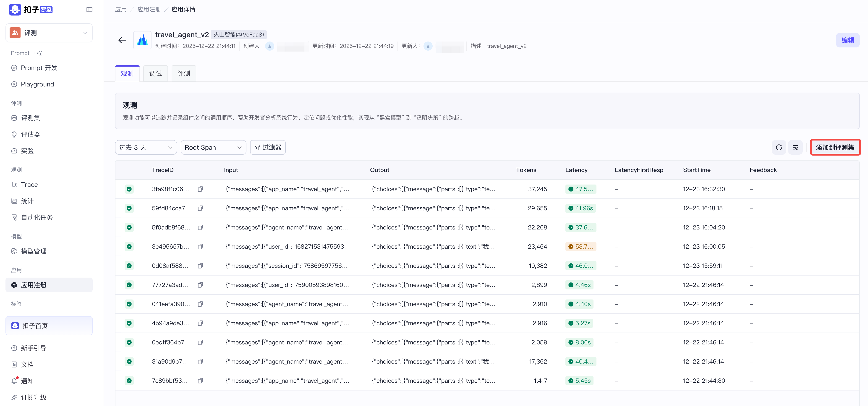The width and height of the screenshot is (868, 406).
Task: Copy TraceID 041eefa390
Action: point(200,304)
